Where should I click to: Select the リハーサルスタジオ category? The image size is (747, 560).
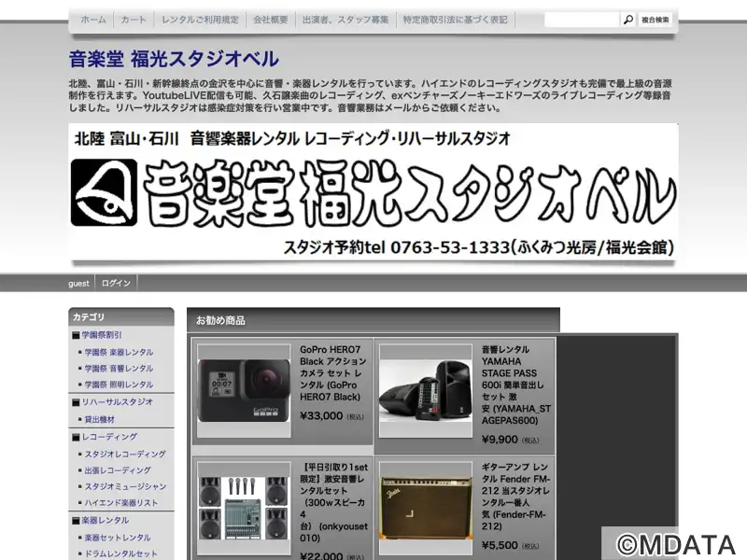click(x=118, y=402)
